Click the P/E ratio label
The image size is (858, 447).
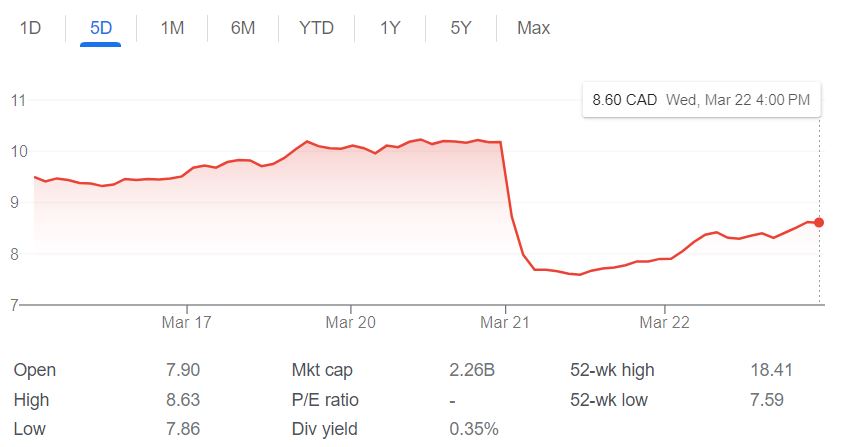point(325,400)
